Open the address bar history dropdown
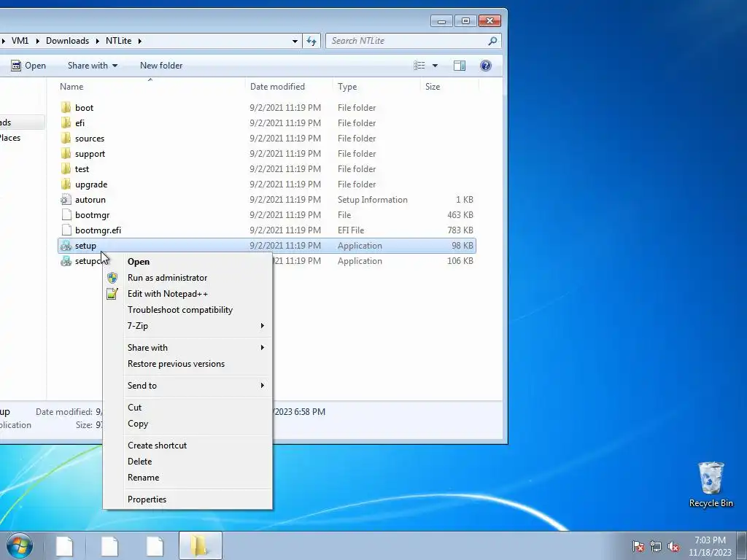Viewport: 747px width, 560px height. (x=295, y=41)
